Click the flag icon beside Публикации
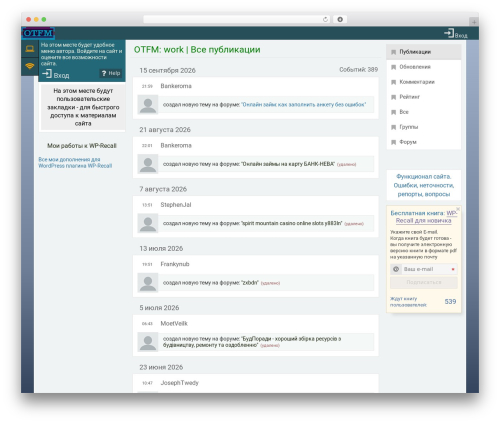This screenshot has width=500, height=423. coord(393,52)
